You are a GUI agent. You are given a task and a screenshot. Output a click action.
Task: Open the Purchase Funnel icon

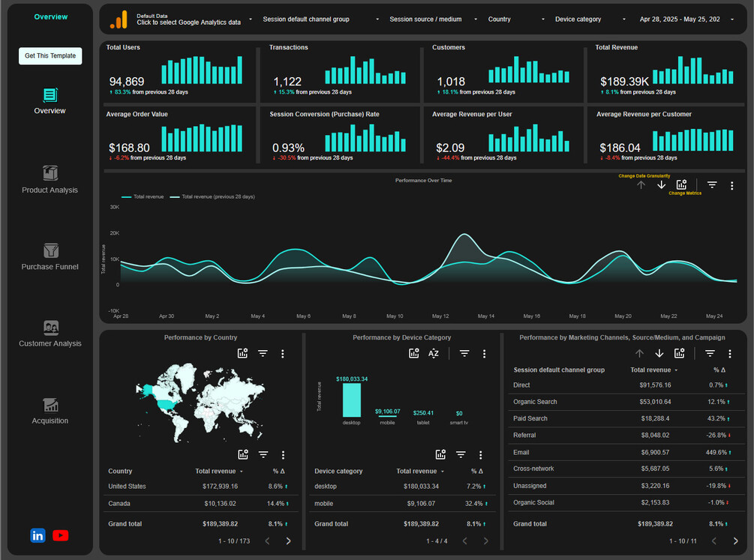coord(50,250)
